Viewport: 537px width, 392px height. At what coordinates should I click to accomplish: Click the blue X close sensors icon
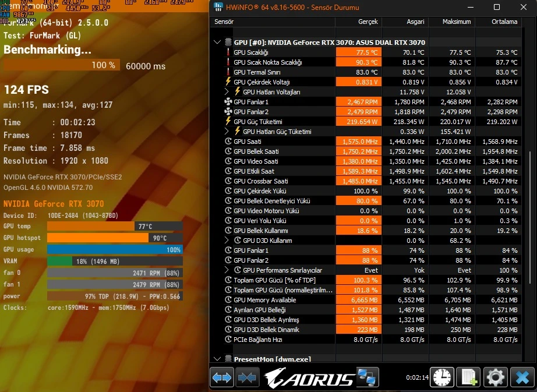tap(522, 377)
